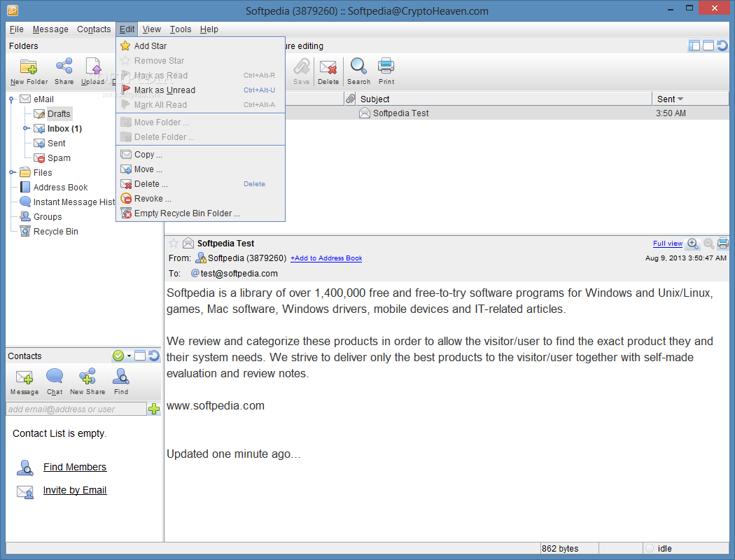Click the zoom in magnifier in message preview
Viewport: 735px width, 560px height.
coord(693,243)
